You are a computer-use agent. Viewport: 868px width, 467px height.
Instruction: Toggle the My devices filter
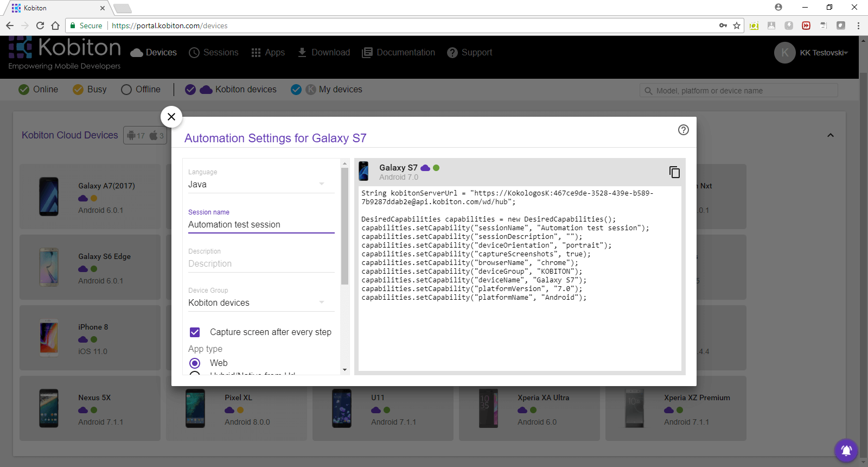click(296, 90)
